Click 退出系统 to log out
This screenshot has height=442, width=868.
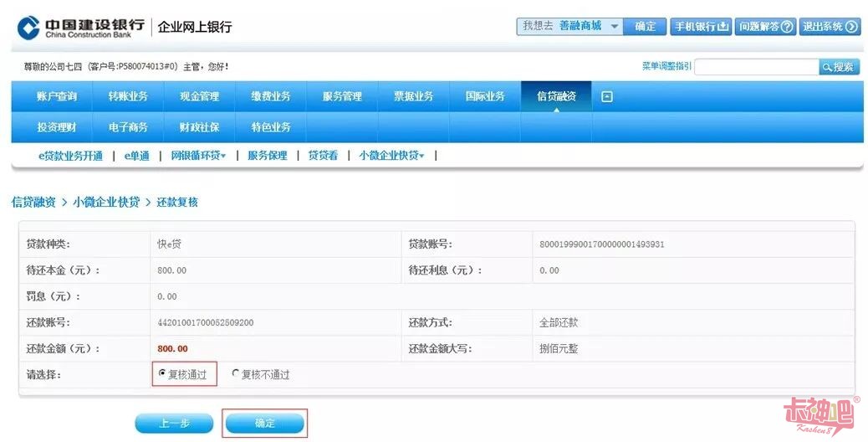tap(830, 26)
